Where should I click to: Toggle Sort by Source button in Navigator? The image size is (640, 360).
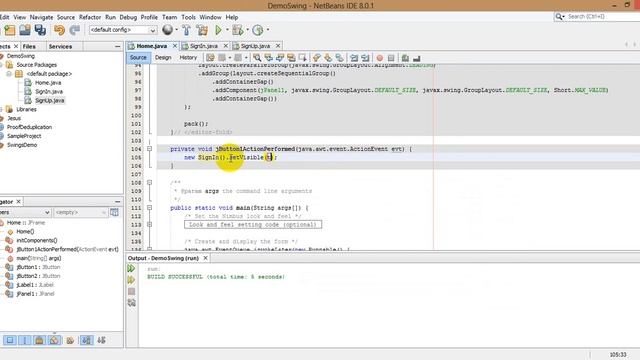[102, 340]
